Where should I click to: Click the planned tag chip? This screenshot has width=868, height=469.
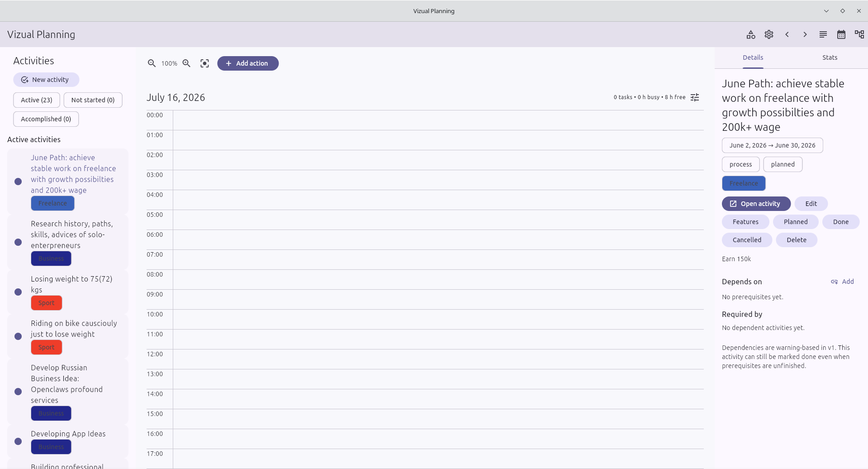[783, 164]
